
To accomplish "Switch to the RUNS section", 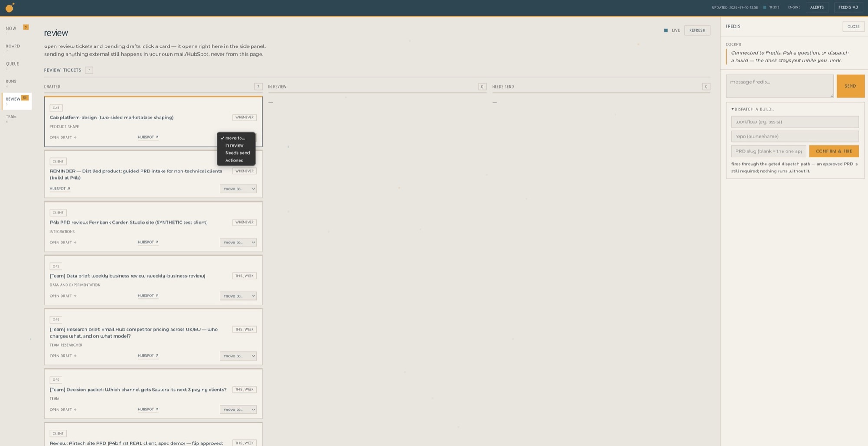I will (x=11, y=82).
